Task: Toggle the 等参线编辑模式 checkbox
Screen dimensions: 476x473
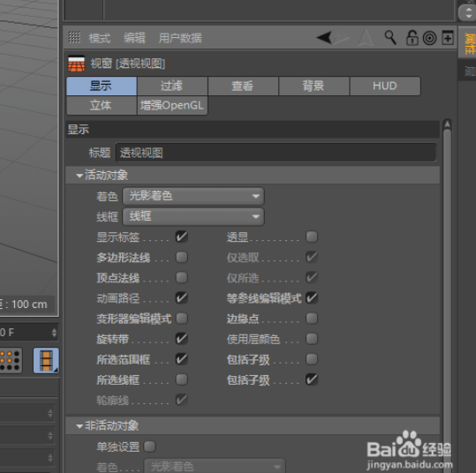Action: pos(312,298)
